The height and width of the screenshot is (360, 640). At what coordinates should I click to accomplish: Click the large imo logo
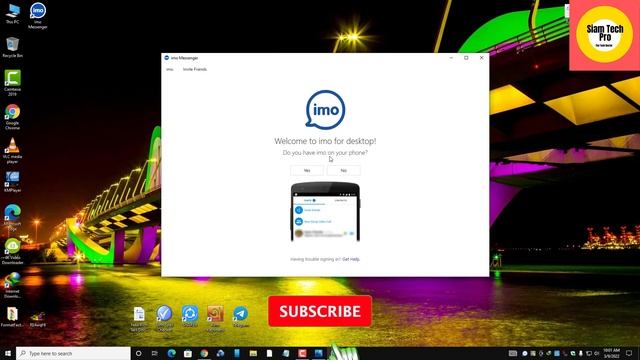tap(325, 109)
